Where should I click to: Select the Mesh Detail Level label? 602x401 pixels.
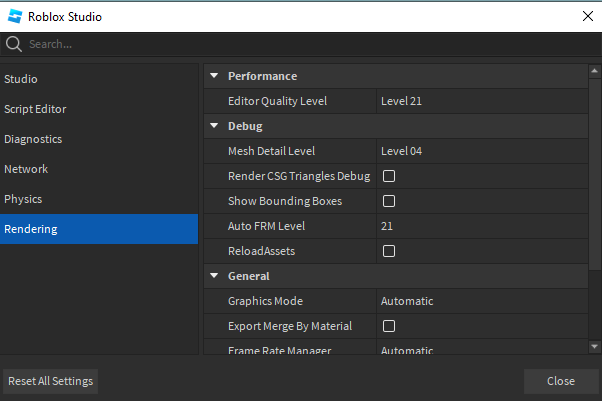(271, 151)
